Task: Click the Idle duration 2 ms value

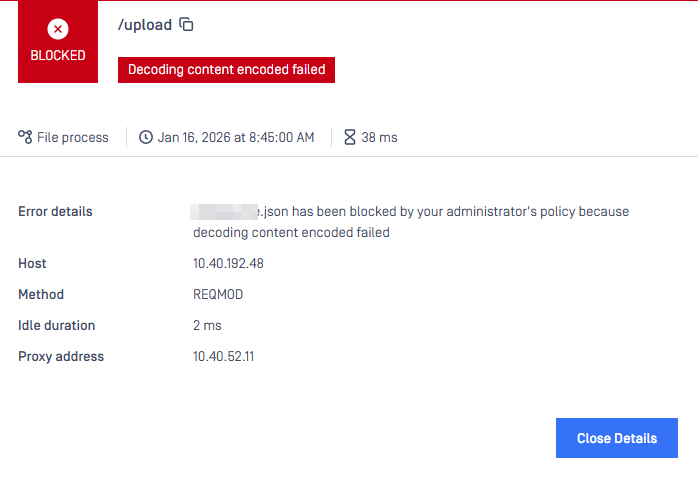Action: point(207,326)
